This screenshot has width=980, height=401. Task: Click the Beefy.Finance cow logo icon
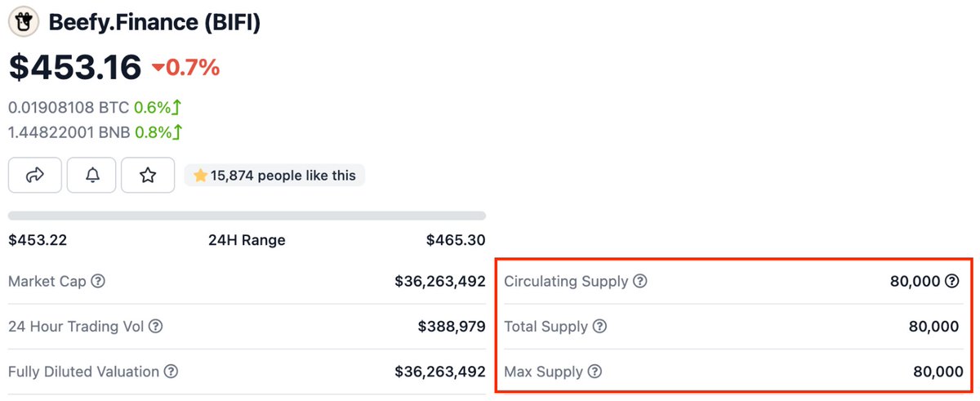(x=24, y=22)
